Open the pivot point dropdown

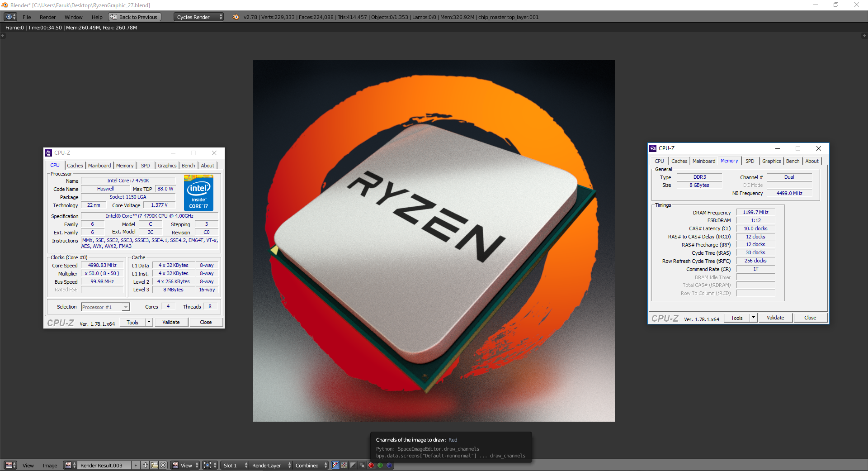pyautogui.click(x=210, y=465)
